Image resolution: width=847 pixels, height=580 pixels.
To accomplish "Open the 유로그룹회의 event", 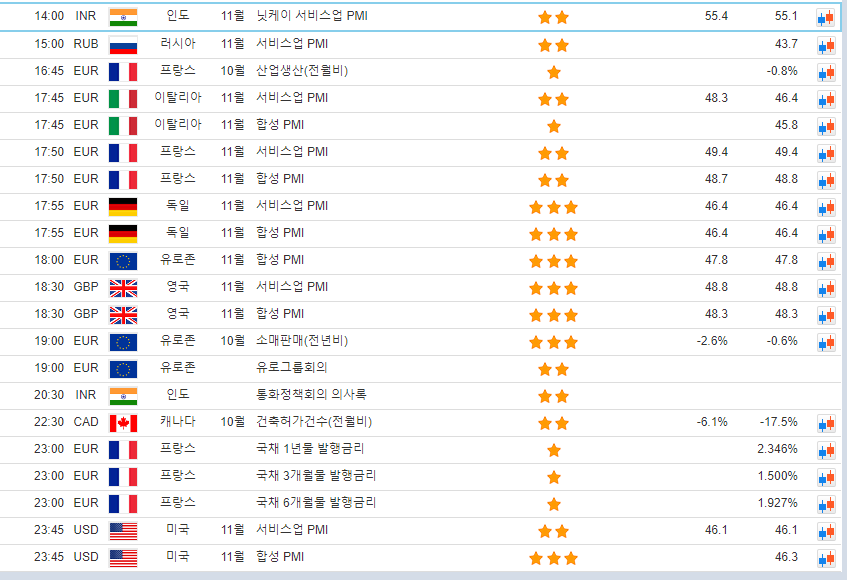I will (292, 368).
